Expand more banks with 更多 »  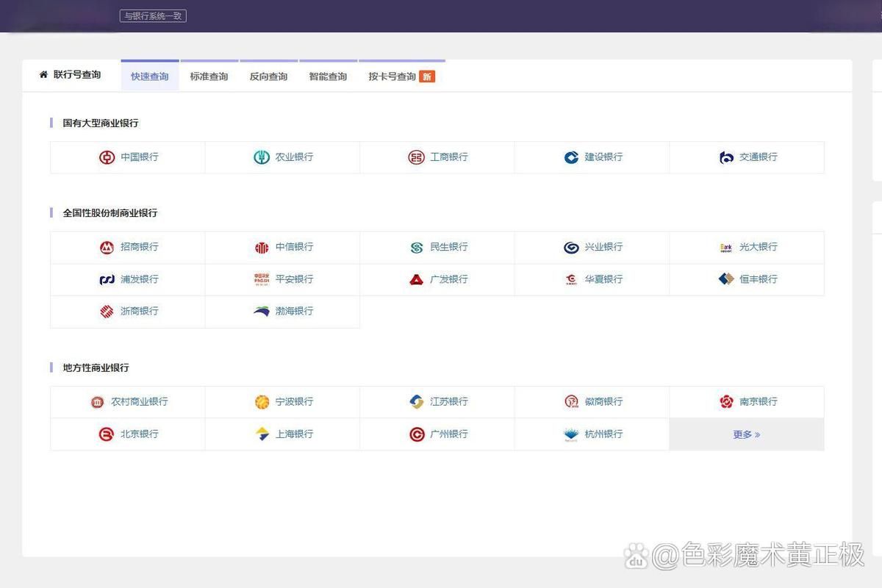747,434
